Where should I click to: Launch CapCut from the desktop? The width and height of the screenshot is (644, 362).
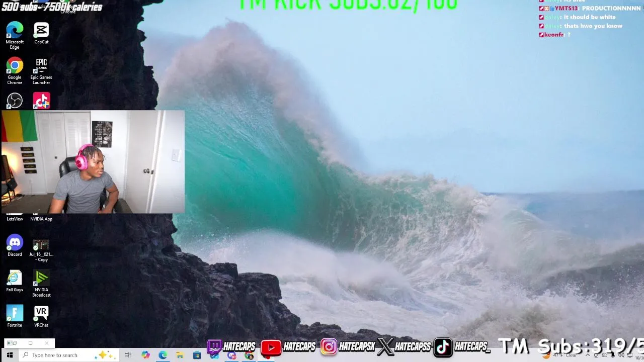pos(41,33)
